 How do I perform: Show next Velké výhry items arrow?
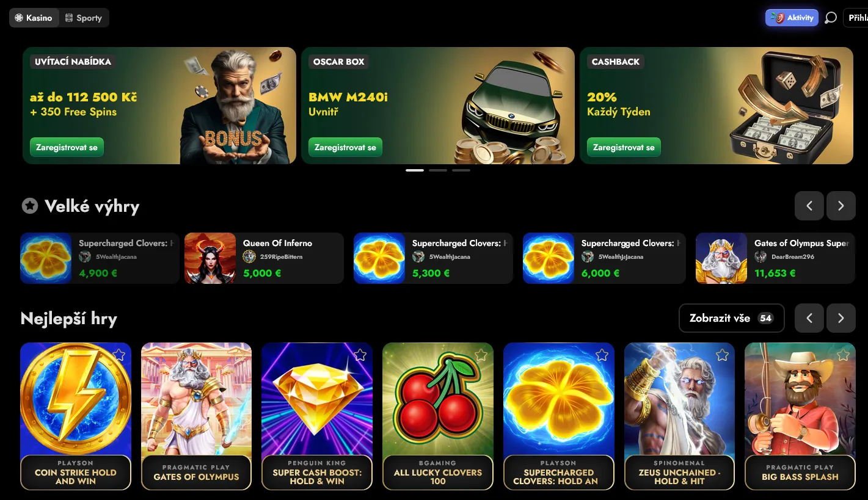point(841,206)
